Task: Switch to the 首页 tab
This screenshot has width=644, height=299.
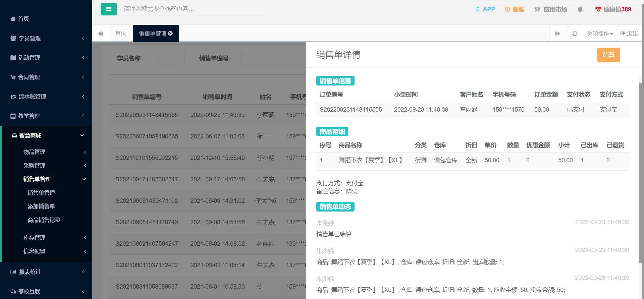Action: click(x=121, y=34)
